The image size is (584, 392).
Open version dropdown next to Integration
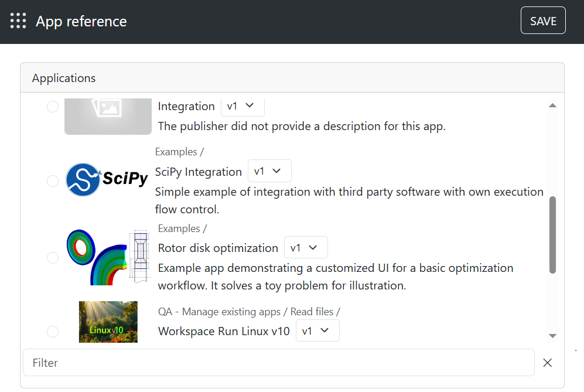click(243, 106)
